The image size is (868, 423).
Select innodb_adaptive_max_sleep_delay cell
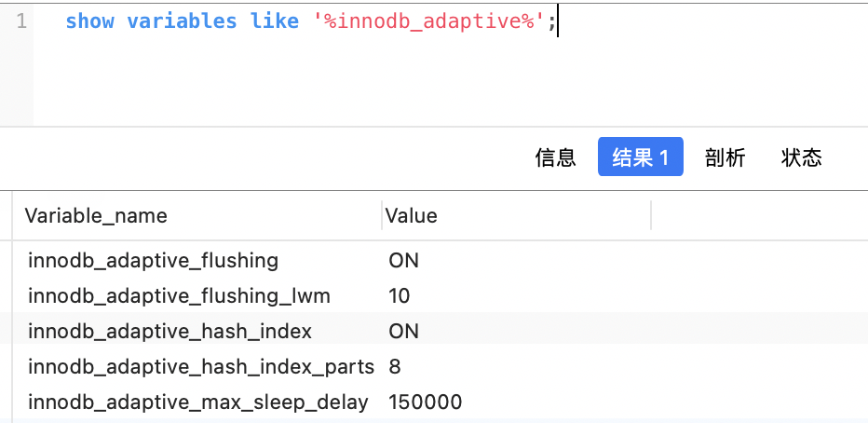click(x=198, y=402)
